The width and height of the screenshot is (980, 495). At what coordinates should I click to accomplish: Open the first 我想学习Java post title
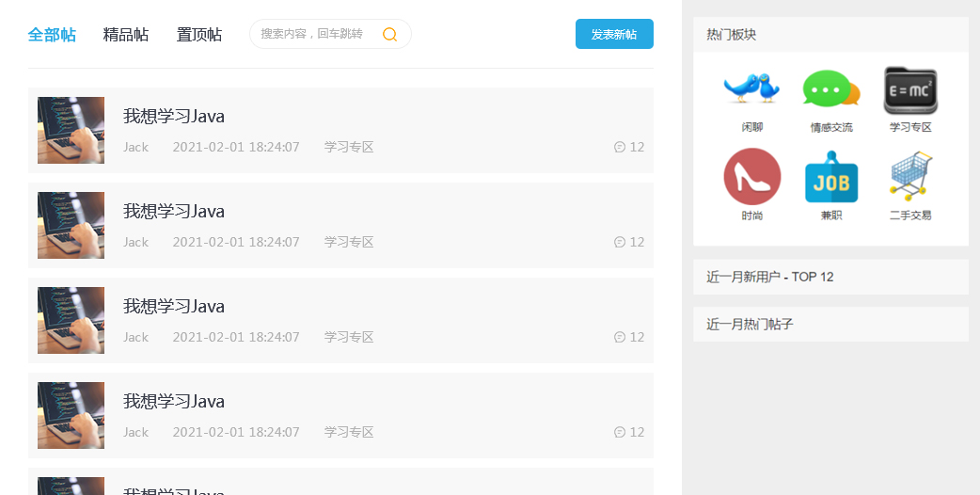(174, 117)
